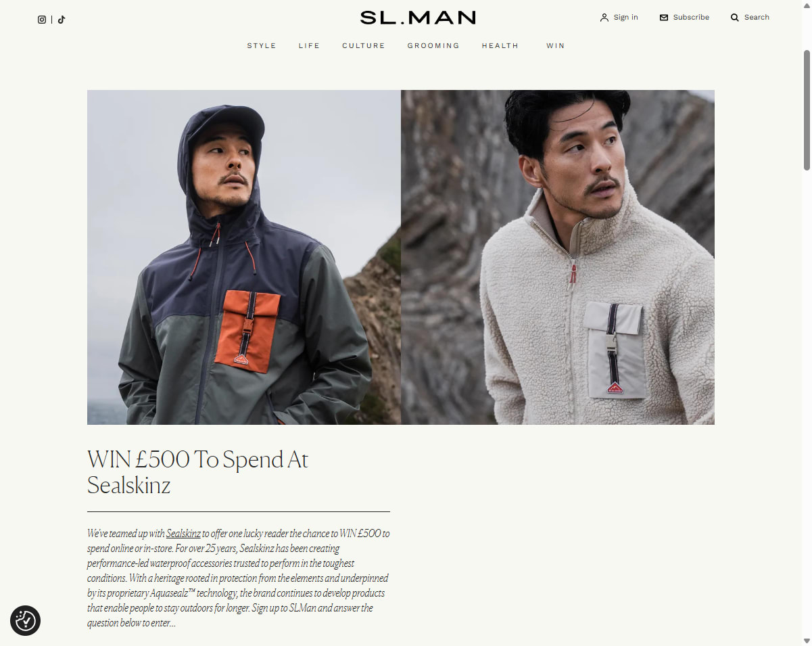Open the cookie preferences badge icon
This screenshot has width=812, height=646.
[x=26, y=620]
